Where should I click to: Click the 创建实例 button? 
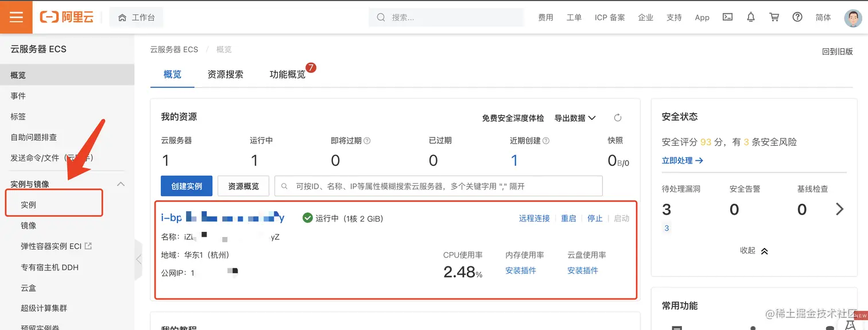tap(187, 186)
